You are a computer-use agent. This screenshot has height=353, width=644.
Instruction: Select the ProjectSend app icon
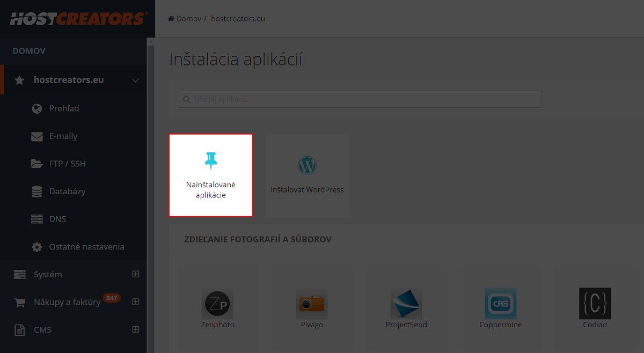point(406,304)
